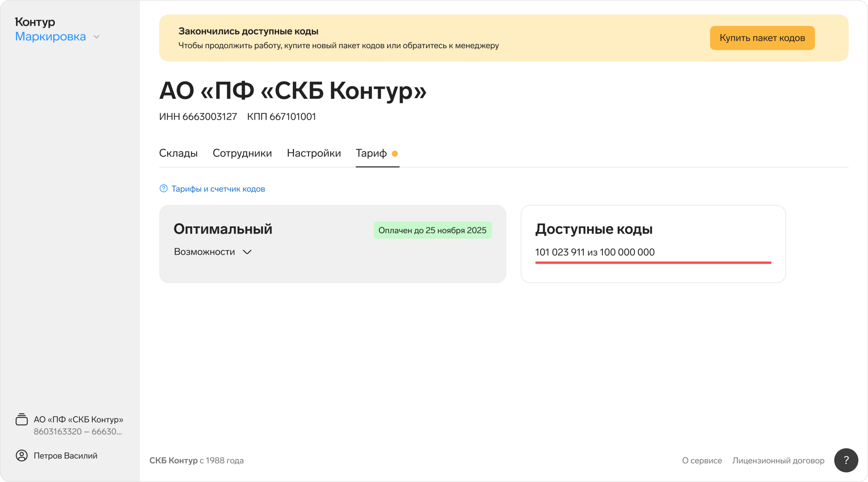Click red available codes progress bar
868x482 pixels.
[653, 262]
